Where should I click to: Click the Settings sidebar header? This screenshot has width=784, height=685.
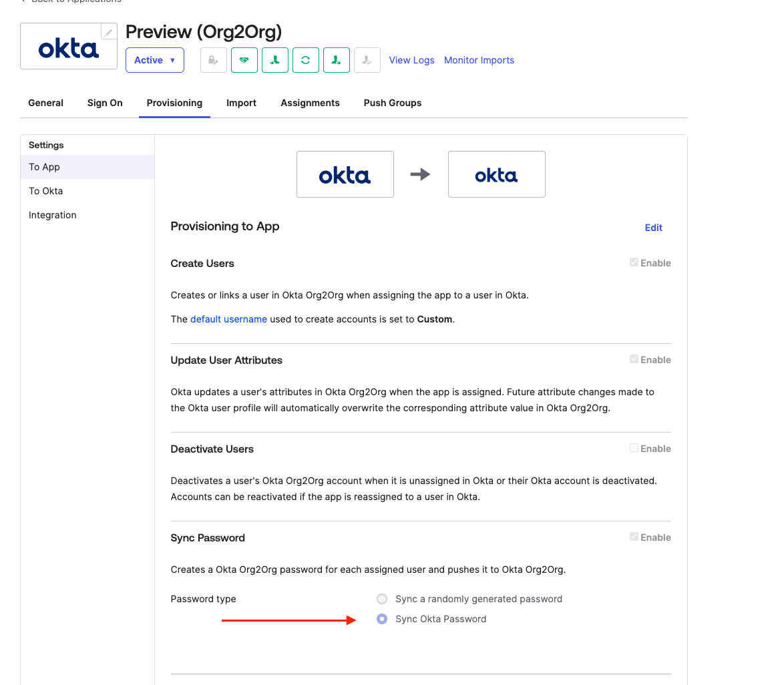[46, 145]
